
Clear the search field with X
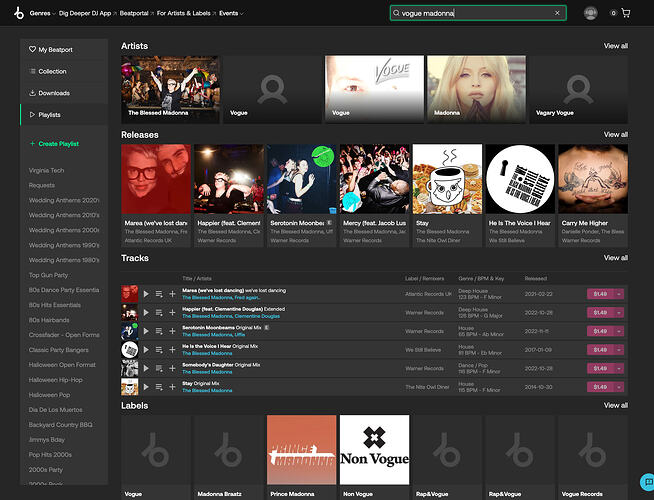pyautogui.click(x=557, y=13)
